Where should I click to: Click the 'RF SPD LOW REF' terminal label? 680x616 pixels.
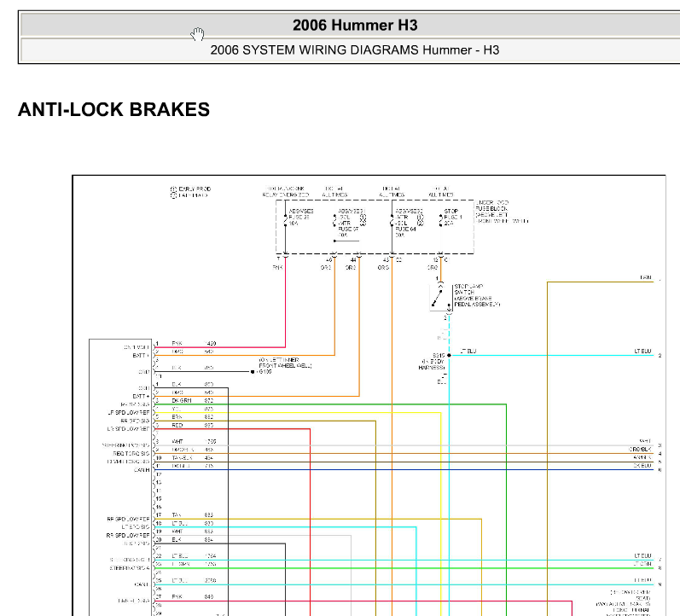pos(128,519)
